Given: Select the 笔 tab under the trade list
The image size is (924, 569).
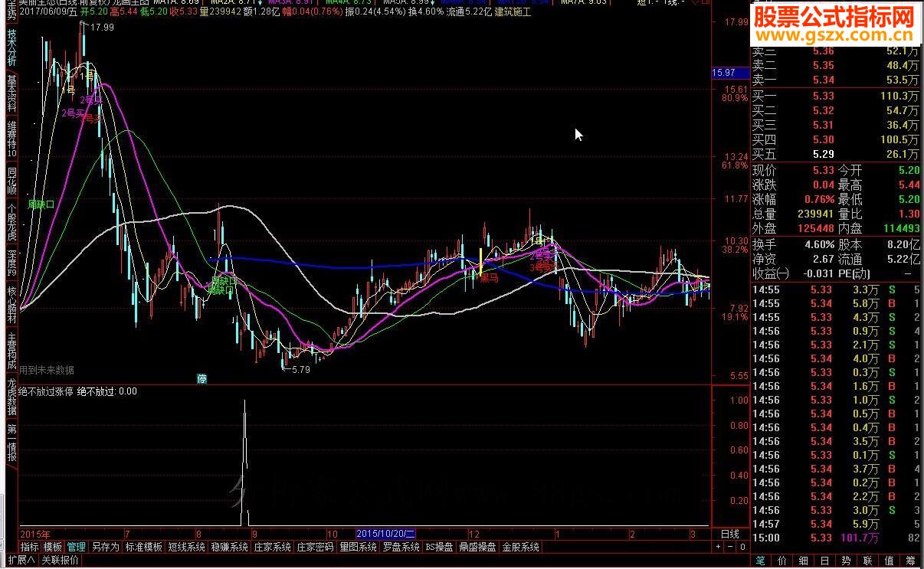Looking at the screenshot, I should pyautogui.click(x=760, y=561).
